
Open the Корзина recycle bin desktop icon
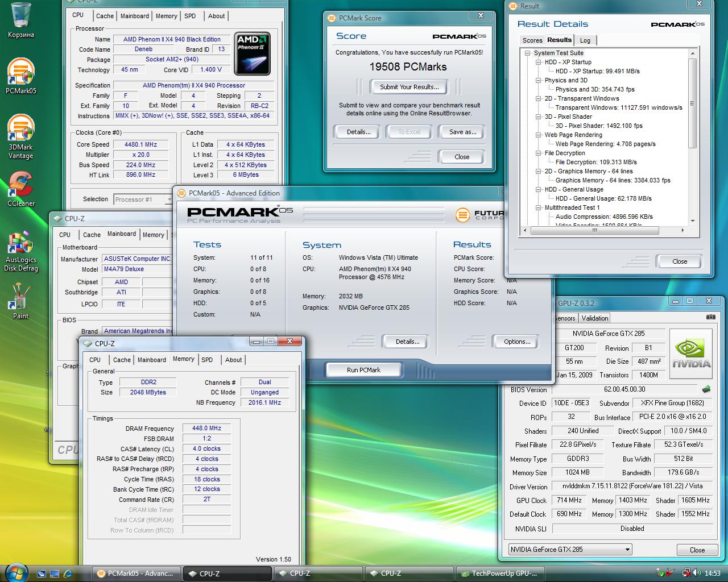(x=20, y=19)
